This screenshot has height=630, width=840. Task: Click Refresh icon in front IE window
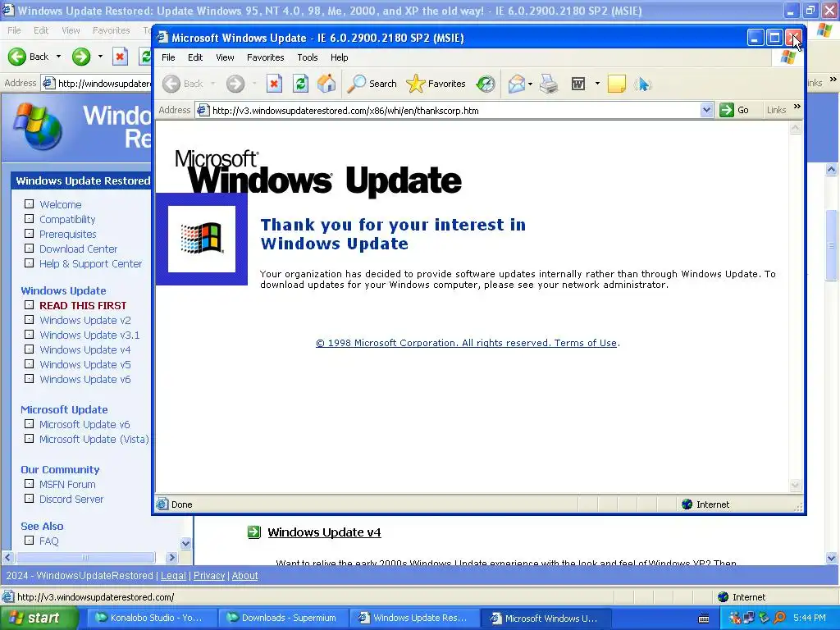point(300,84)
